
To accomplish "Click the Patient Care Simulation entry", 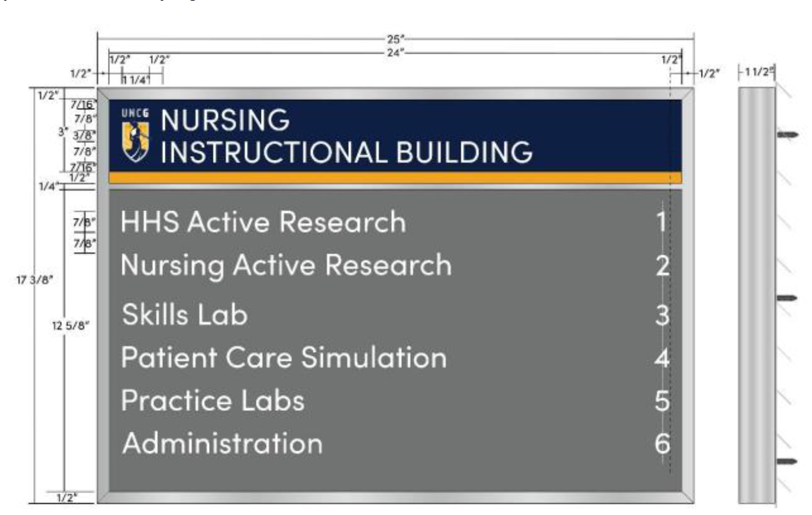I will 284,358.
